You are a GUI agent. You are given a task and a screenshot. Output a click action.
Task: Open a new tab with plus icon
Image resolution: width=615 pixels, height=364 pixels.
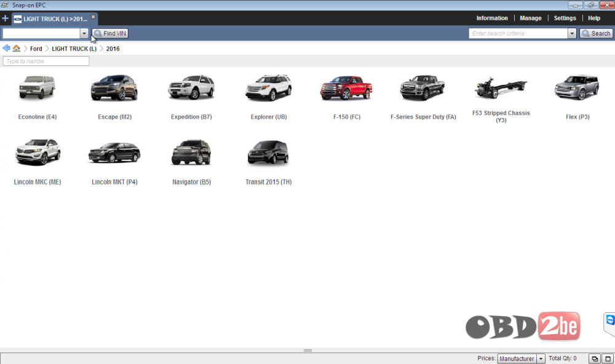coord(5,18)
